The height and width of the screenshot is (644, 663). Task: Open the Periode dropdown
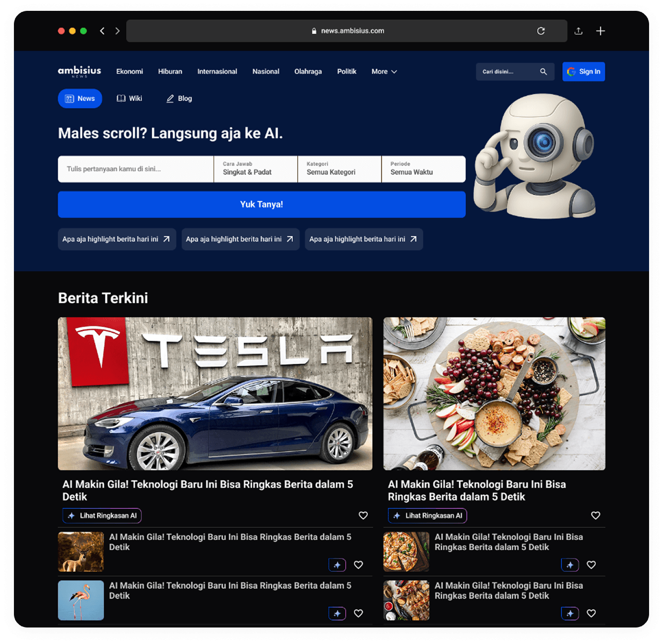click(x=424, y=169)
